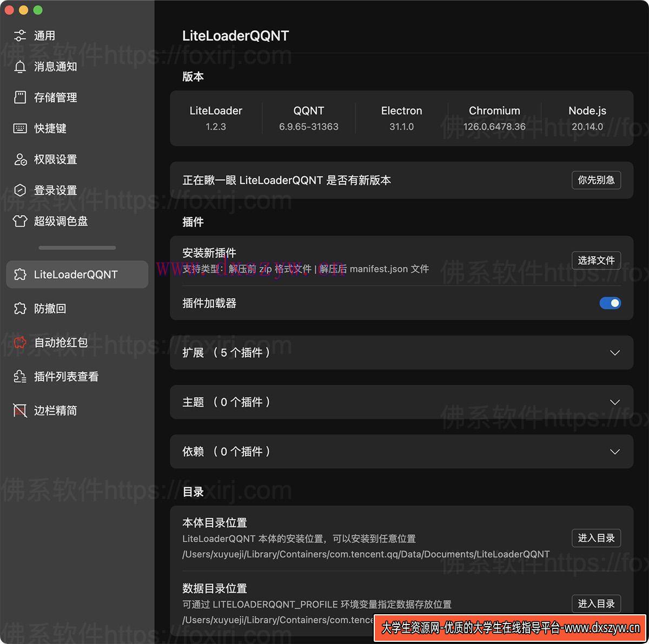Viewport: 649px width, 644px height.
Task: Click the 插件列表查看 plugin list icon
Action: [20, 377]
